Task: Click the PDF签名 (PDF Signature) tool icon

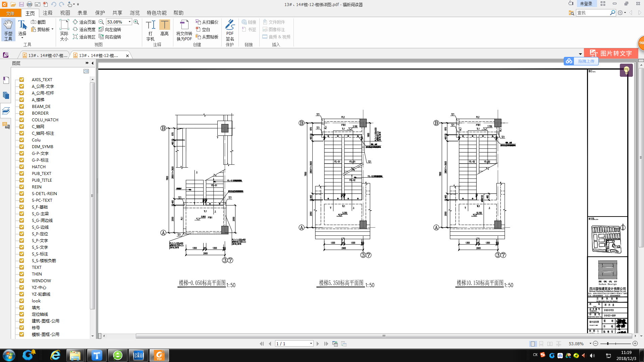Action: pyautogui.click(x=229, y=29)
